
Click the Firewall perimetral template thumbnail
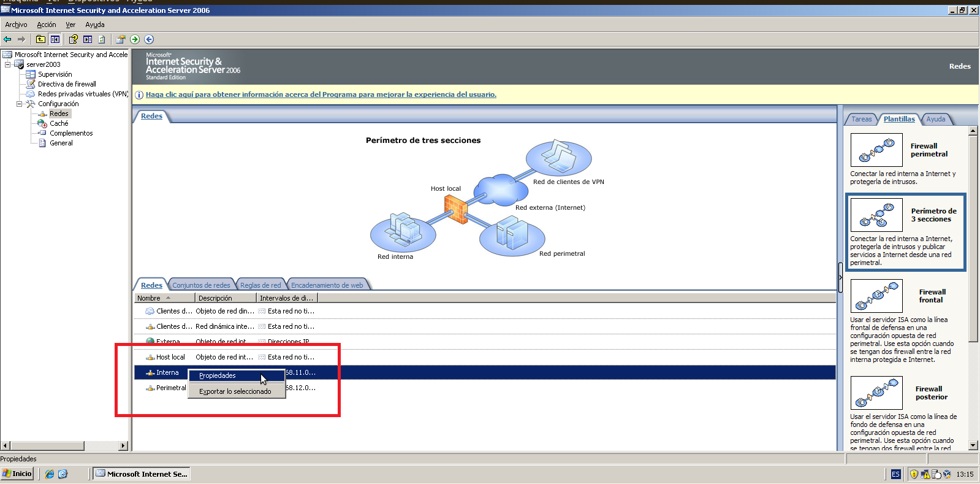(876, 150)
